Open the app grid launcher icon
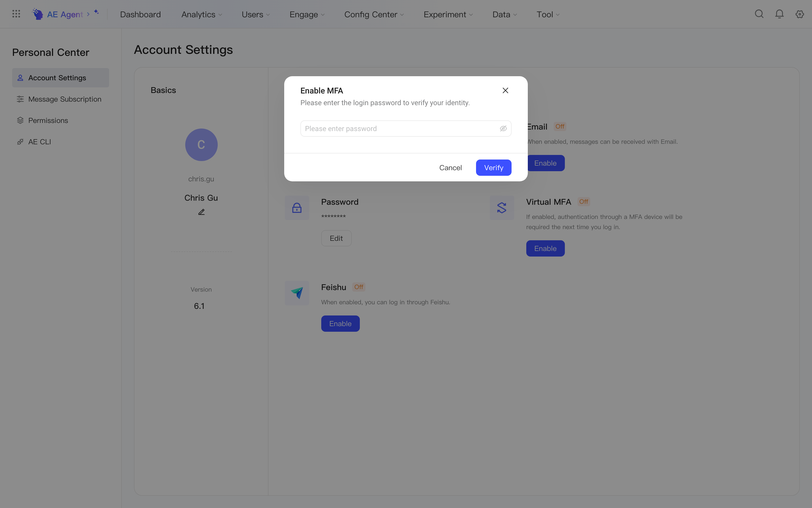This screenshot has width=812, height=508. click(16, 14)
